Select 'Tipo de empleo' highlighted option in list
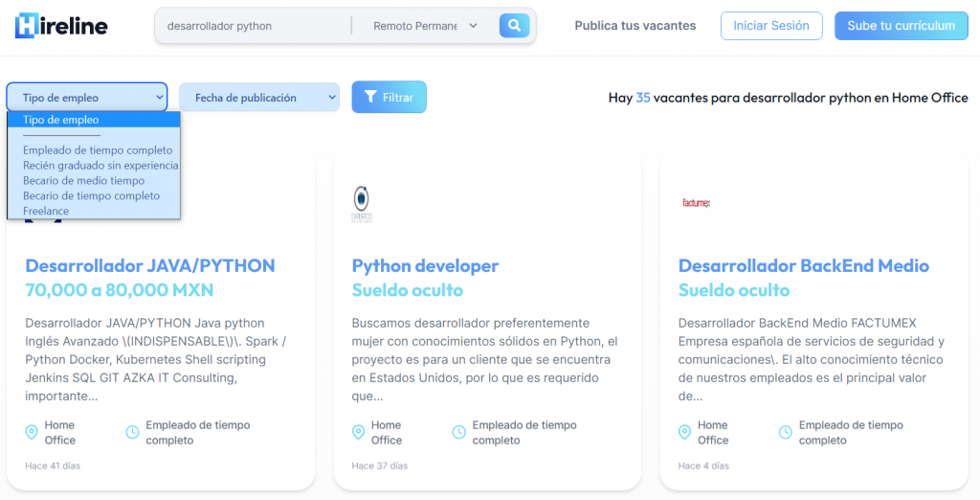The width and height of the screenshot is (980, 500). [94, 120]
